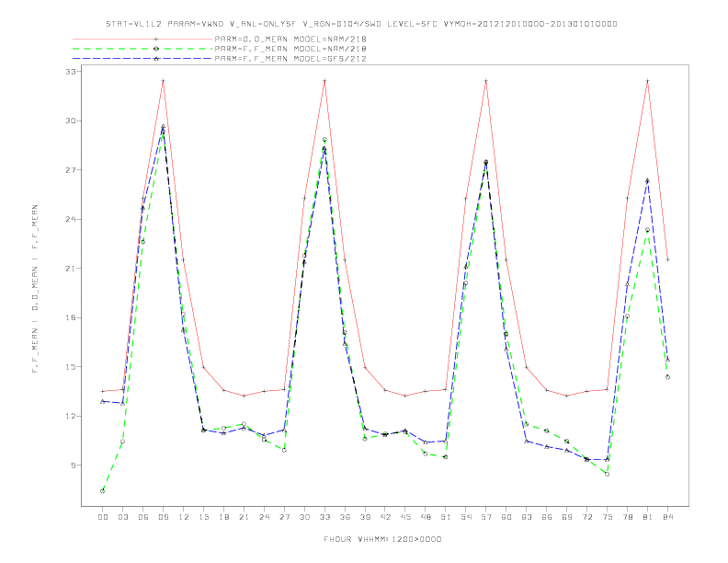Click x-axis forecast hour label 21

244,517
